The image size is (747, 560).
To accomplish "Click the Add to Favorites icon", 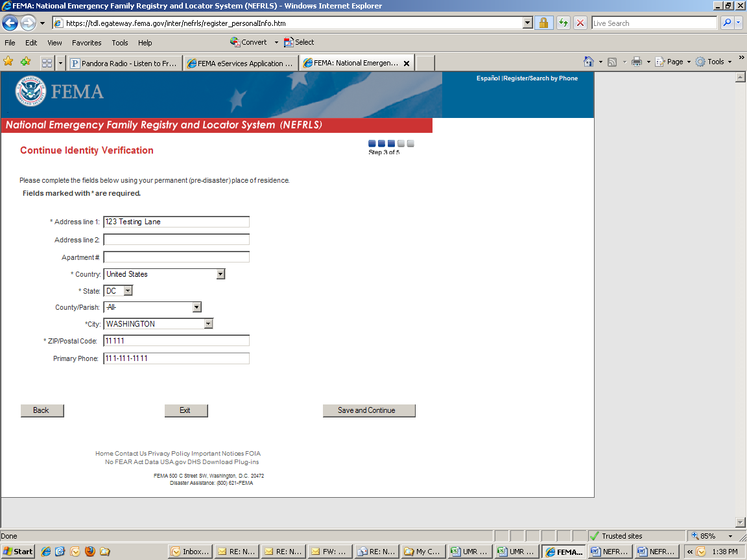I will (26, 62).
